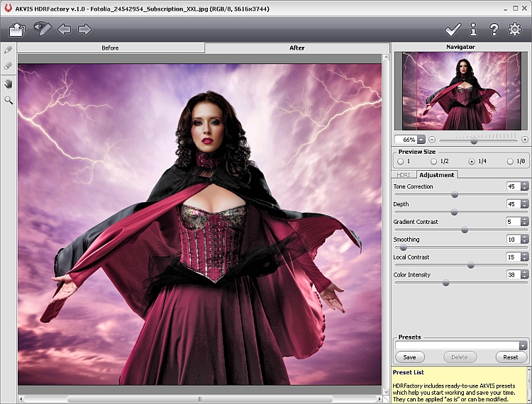Click the image vertical scrollbar down arrow
The image size is (532, 404).
point(386,392)
